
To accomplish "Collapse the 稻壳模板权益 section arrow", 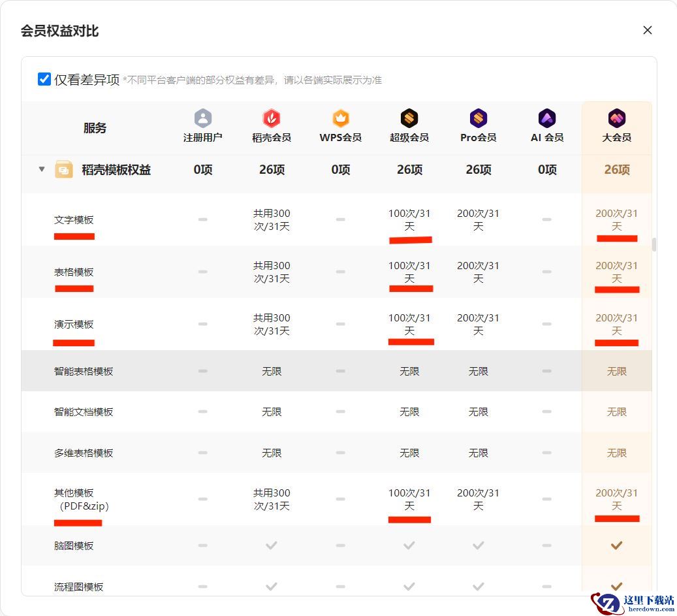I will pyautogui.click(x=42, y=169).
